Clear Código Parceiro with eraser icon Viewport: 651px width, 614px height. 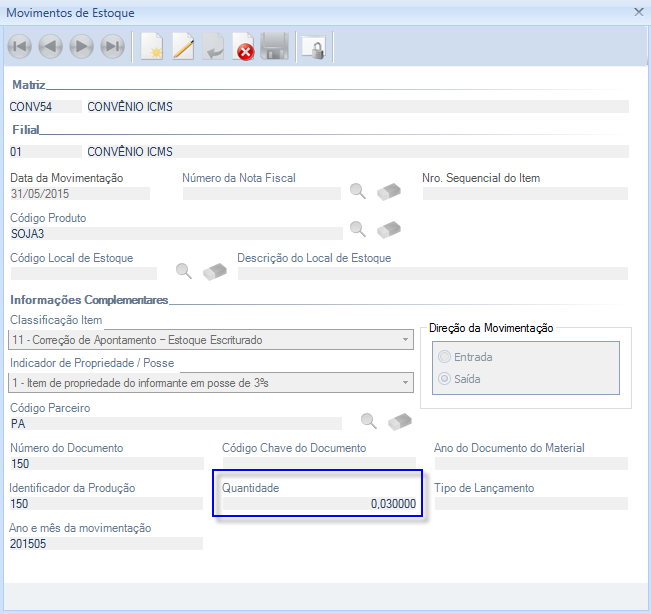pyautogui.click(x=400, y=421)
